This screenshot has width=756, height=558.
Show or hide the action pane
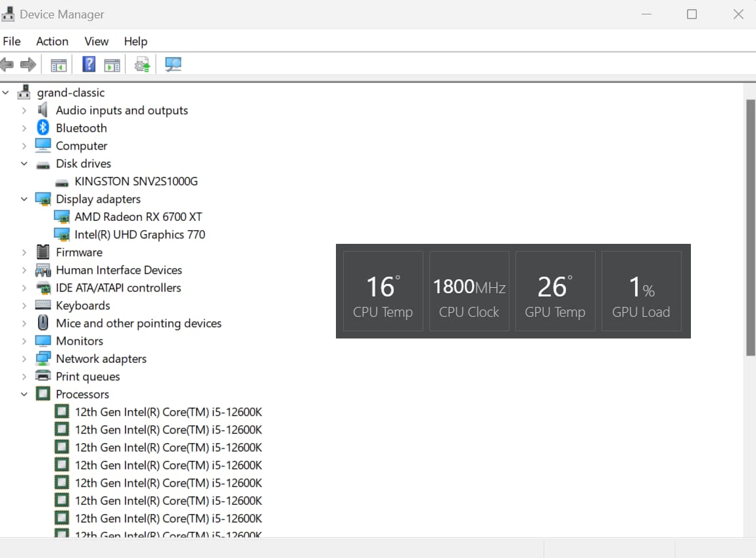click(x=112, y=64)
